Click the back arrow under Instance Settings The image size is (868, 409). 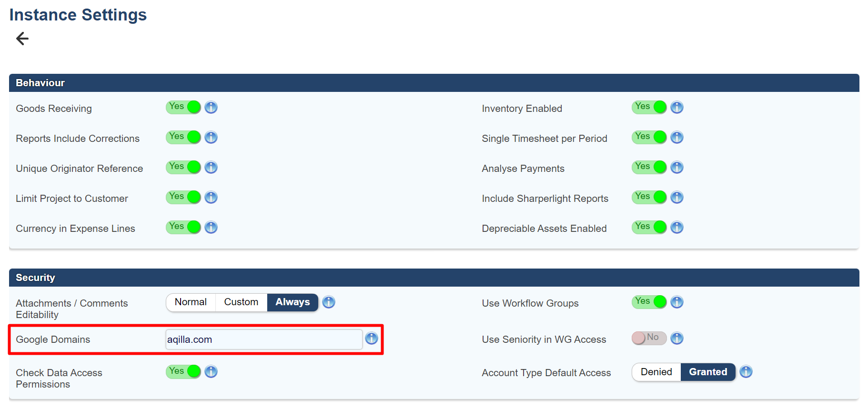point(22,39)
